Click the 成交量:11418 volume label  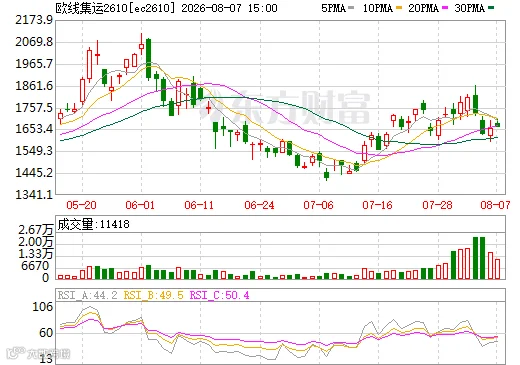coord(94,224)
